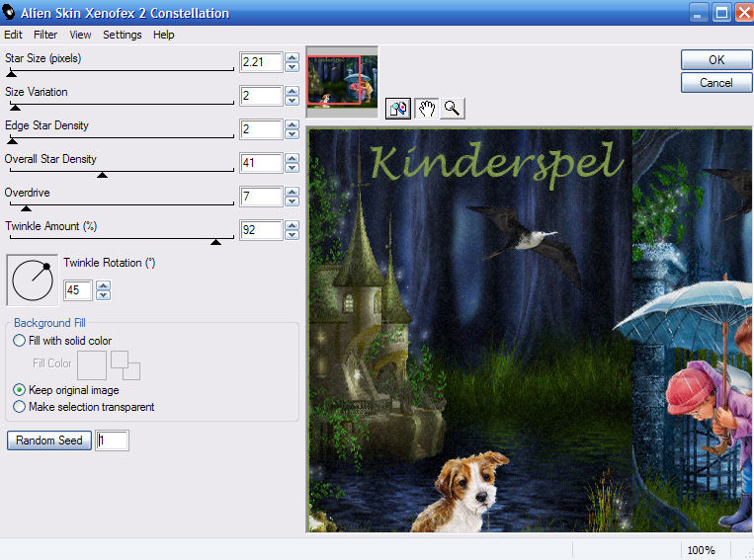Click the Overdrive slider handle
This screenshot has width=754, height=560.
pyautogui.click(x=26, y=208)
